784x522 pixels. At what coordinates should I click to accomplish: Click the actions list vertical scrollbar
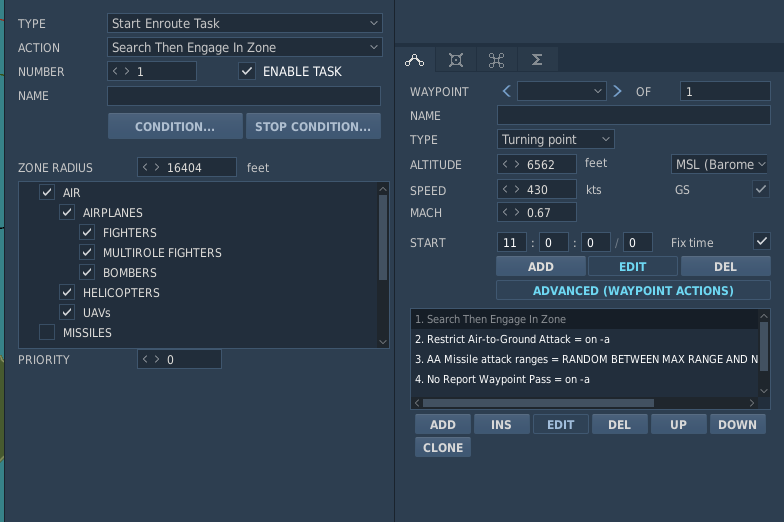click(x=764, y=346)
